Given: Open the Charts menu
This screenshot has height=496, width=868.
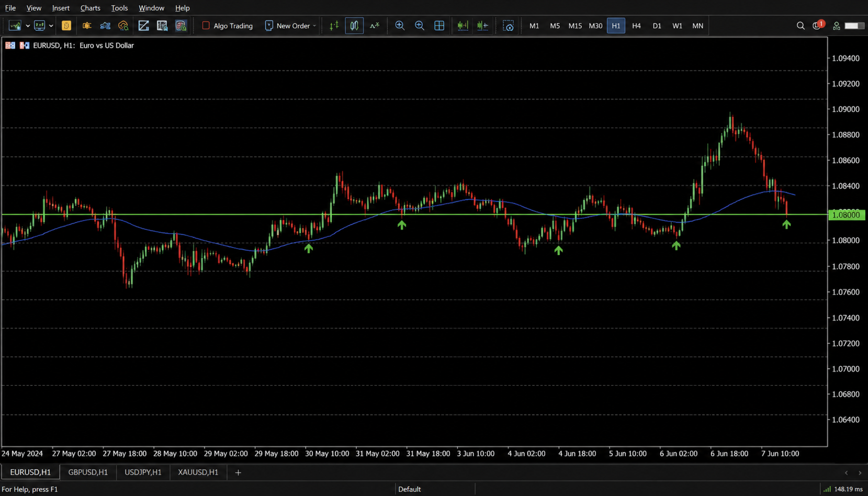Looking at the screenshot, I should coord(91,8).
